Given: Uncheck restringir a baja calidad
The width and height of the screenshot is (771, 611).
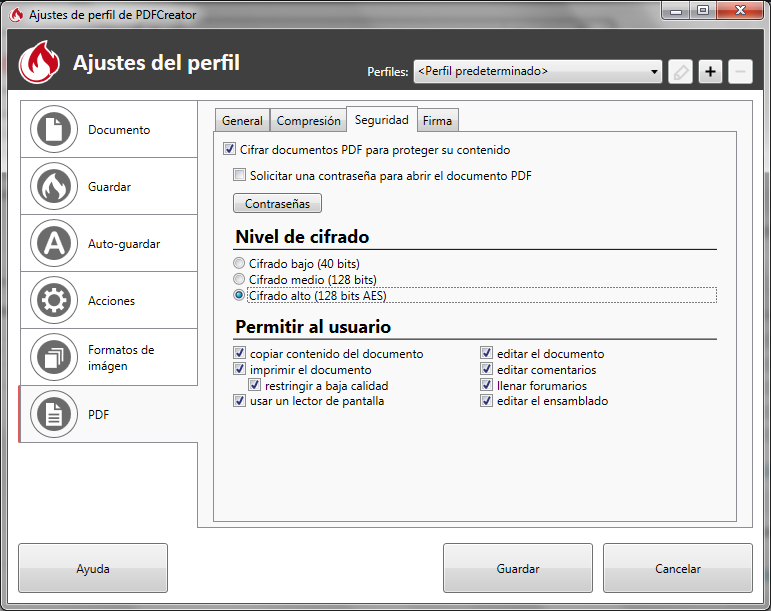Looking at the screenshot, I should click(x=254, y=385).
